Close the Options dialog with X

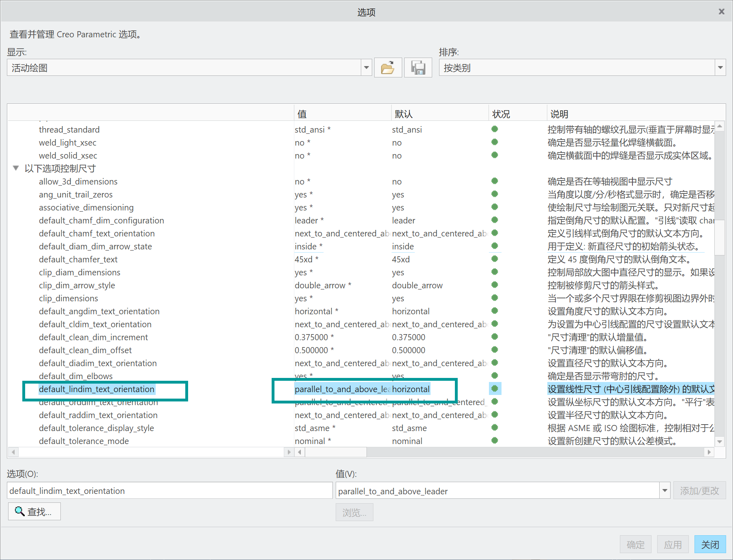[721, 12]
